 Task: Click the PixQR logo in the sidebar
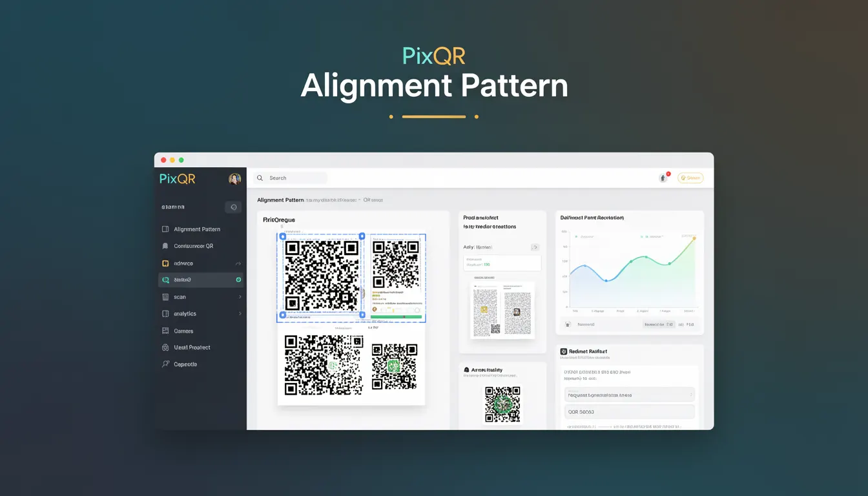[178, 179]
